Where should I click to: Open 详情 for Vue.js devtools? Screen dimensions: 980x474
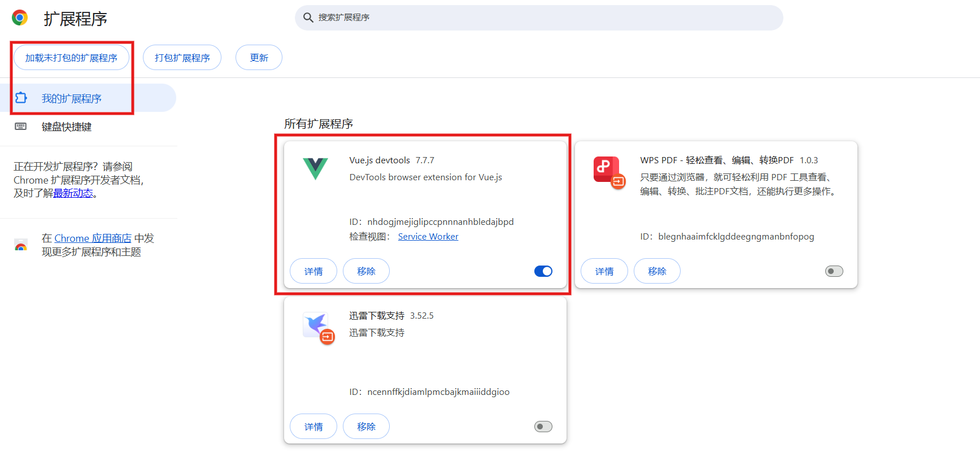(313, 271)
